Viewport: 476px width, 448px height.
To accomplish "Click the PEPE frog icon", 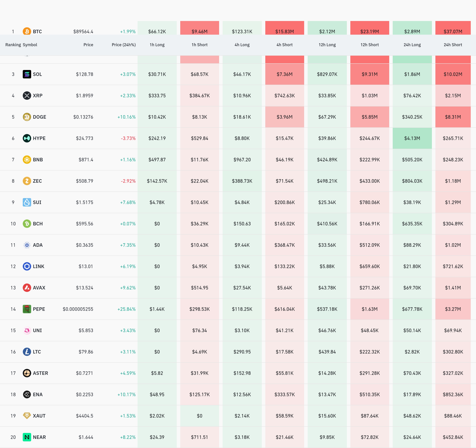I will pyautogui.click(x=27, y=309).
